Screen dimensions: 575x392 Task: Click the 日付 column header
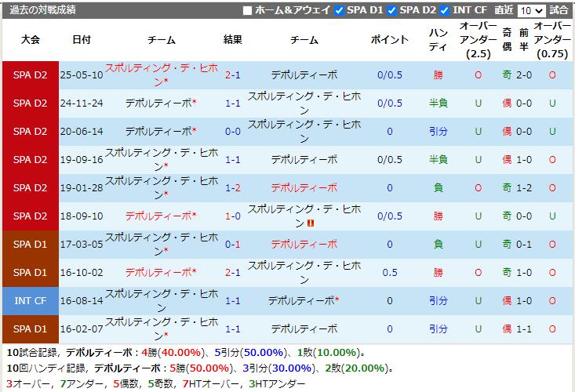(82, 39)
